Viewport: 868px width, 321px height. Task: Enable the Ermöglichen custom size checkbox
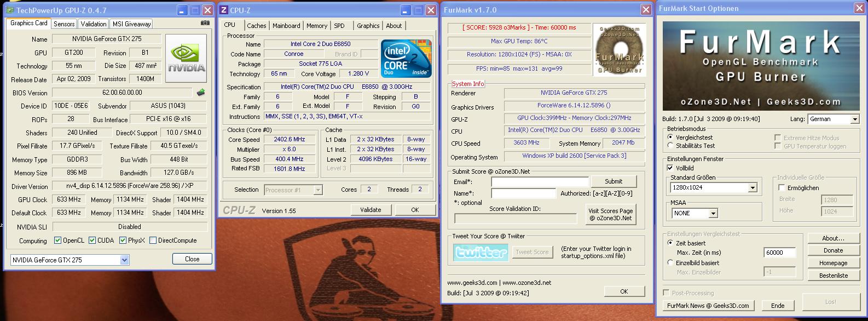coord(782,188)
